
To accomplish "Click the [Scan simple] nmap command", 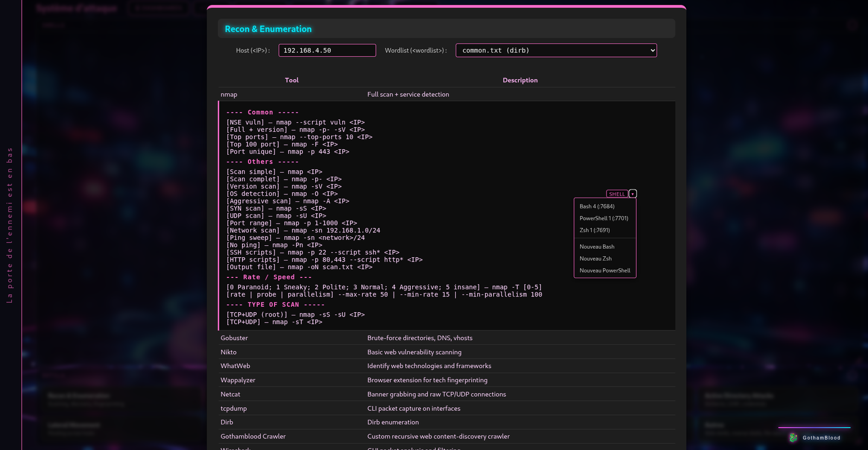I will click(x=275, y=172).
